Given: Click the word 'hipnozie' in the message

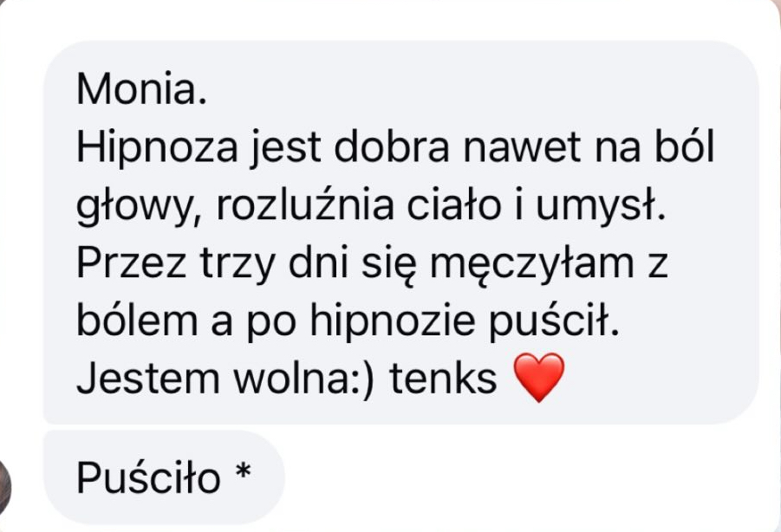Looking at the screenshot, I should click(x=393, y=321).
